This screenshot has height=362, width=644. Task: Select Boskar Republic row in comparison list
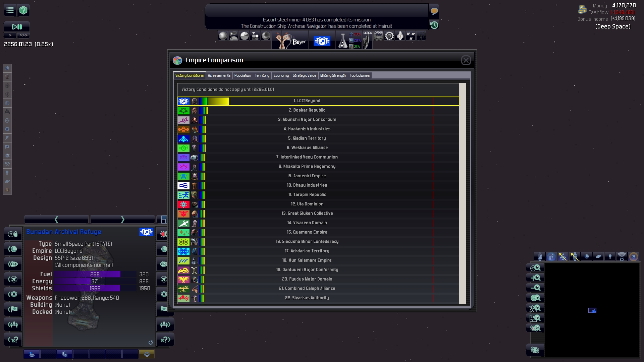307,110
